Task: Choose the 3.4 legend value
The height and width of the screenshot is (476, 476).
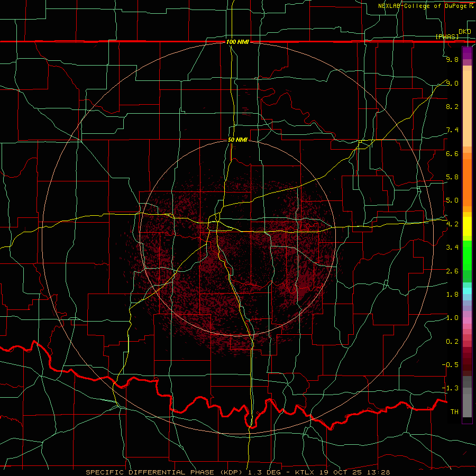Action: coord(452,248)
